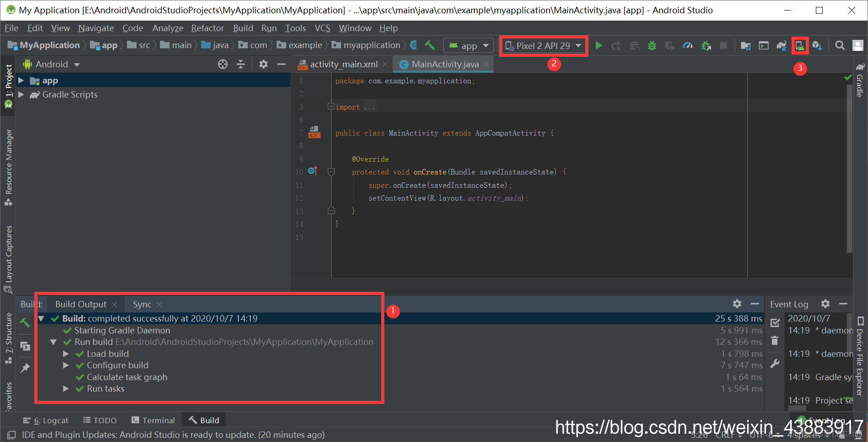Pin the Build tab with pin icon
The height and width of the screenshot is (442, 868).
click(25, 368)
